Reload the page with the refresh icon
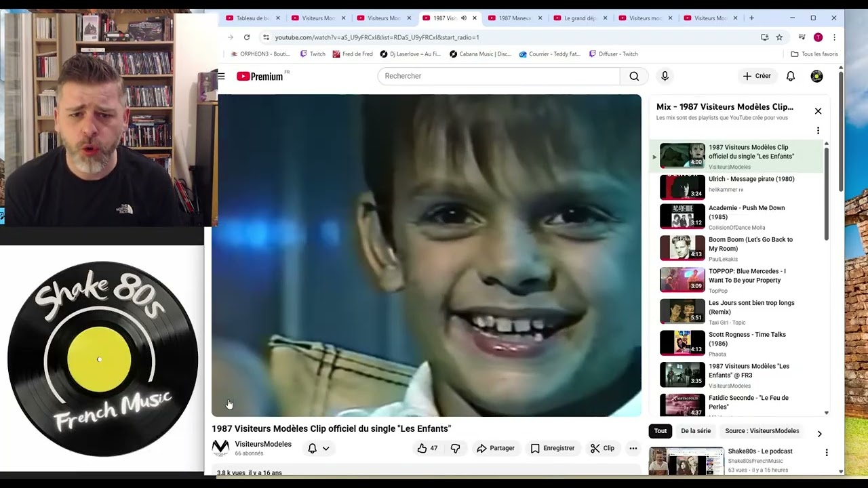Image resolution: width=868 pixels, height=488 pixels. [x=247, y=37]
